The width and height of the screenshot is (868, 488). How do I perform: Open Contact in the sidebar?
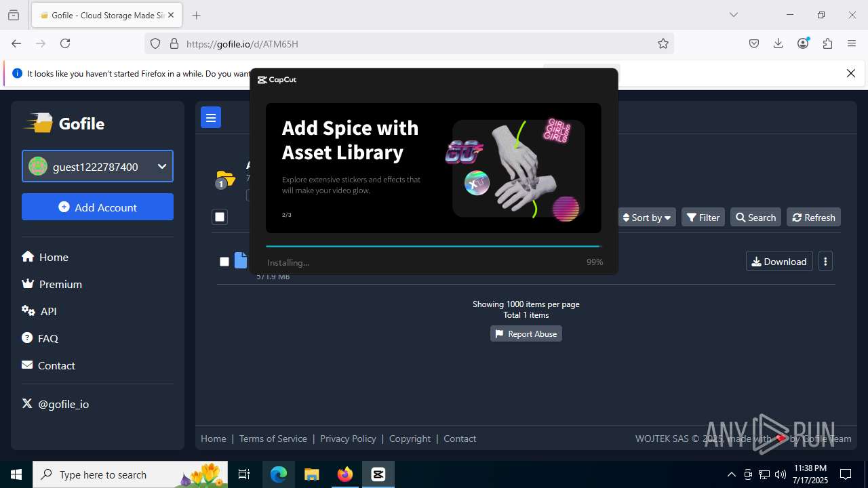pos(48,365)
